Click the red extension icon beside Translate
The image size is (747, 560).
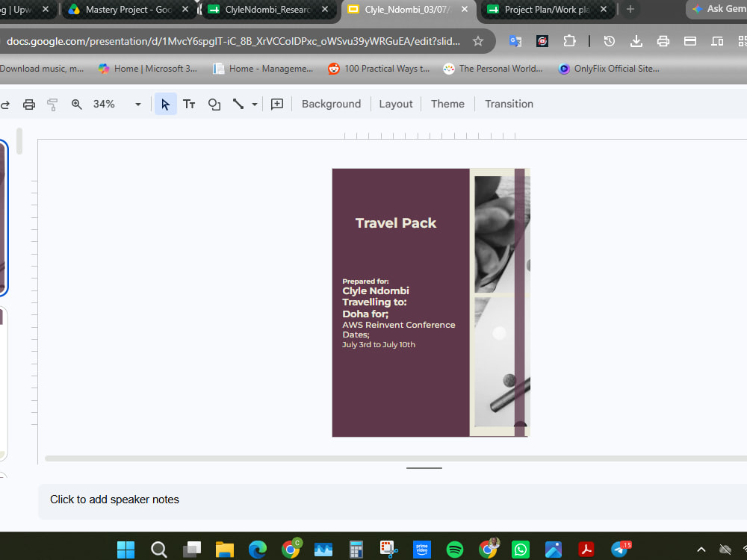tap(542, 41)
